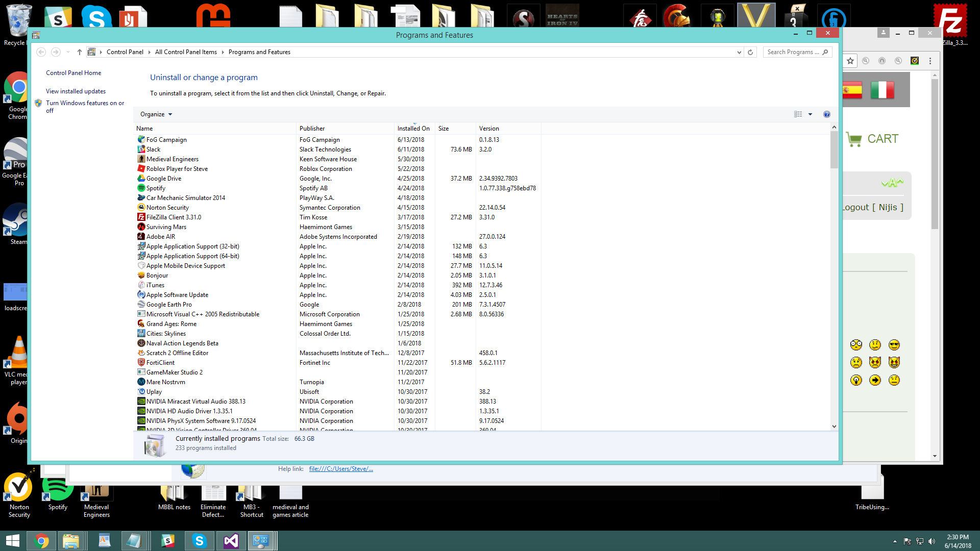Click the Uplay icon in program list
The width and height of the screenshot is (980, 551).
click(x=141, y=392)
